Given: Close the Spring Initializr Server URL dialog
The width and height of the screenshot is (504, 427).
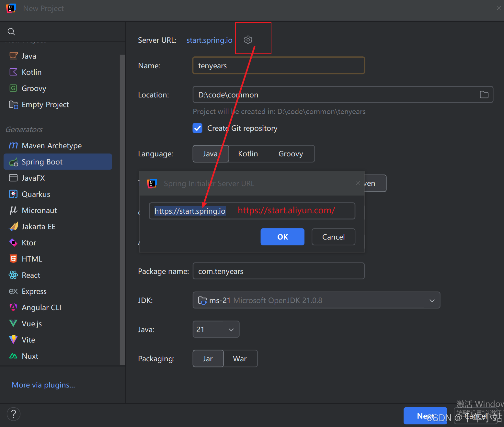Looking at the screenshot, I should (358, 183).
